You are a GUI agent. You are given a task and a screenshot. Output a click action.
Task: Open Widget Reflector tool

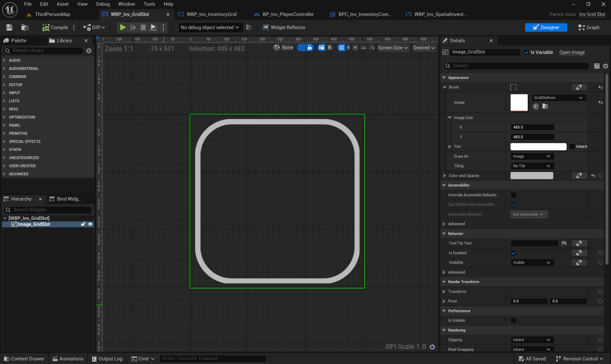tap(284, 27)
